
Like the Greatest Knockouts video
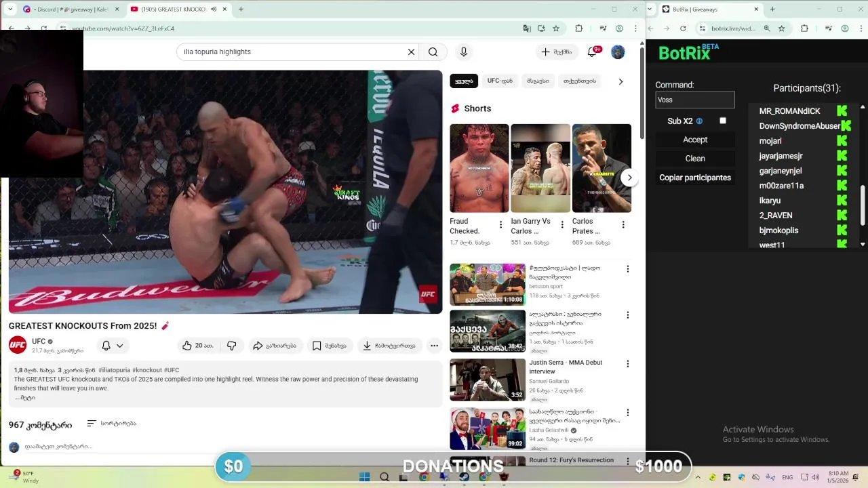(197, 346)
